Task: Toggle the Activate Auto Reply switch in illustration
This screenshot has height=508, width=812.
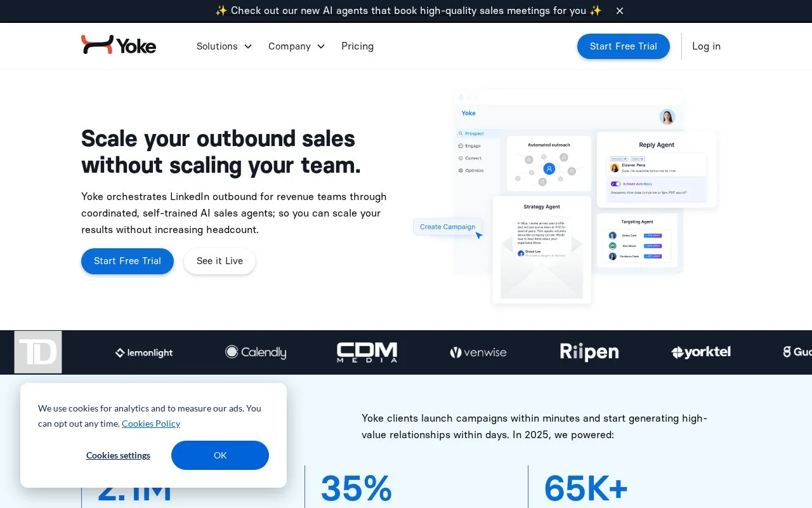Action: click(x=615, y=184)
